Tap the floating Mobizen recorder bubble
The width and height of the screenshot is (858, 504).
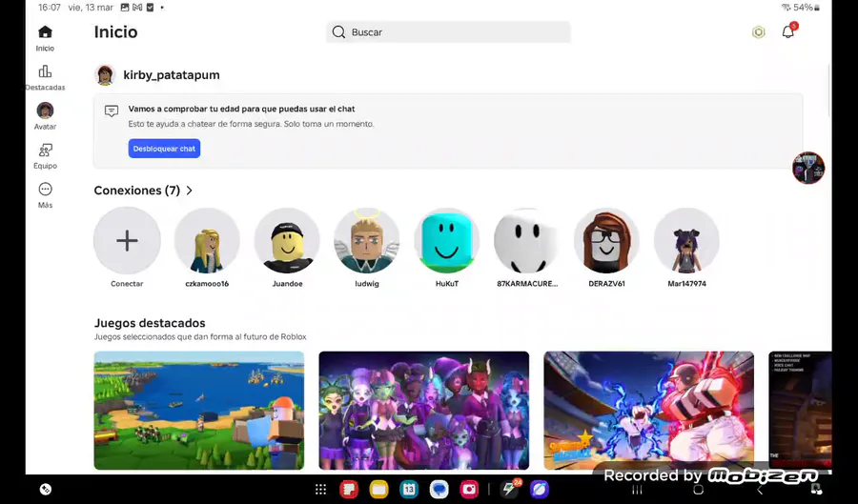(x=808, y=168)
